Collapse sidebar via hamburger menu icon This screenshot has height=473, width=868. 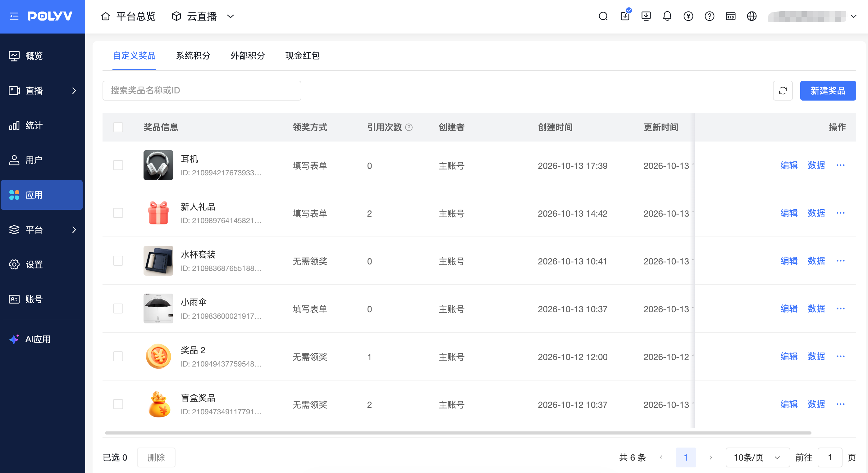(x=14, y=16)
